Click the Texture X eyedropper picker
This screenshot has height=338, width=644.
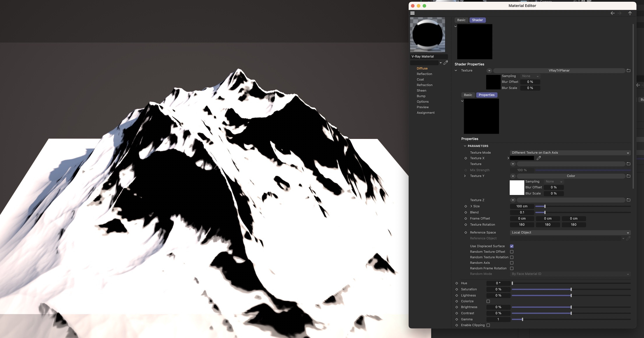click(539, 158)
